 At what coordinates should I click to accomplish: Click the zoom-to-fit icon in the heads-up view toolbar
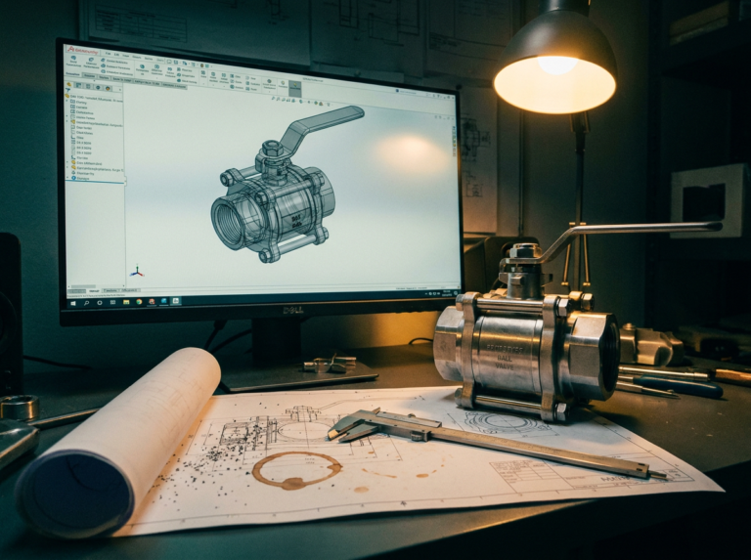pyautogui.click(x=273, y=98)
